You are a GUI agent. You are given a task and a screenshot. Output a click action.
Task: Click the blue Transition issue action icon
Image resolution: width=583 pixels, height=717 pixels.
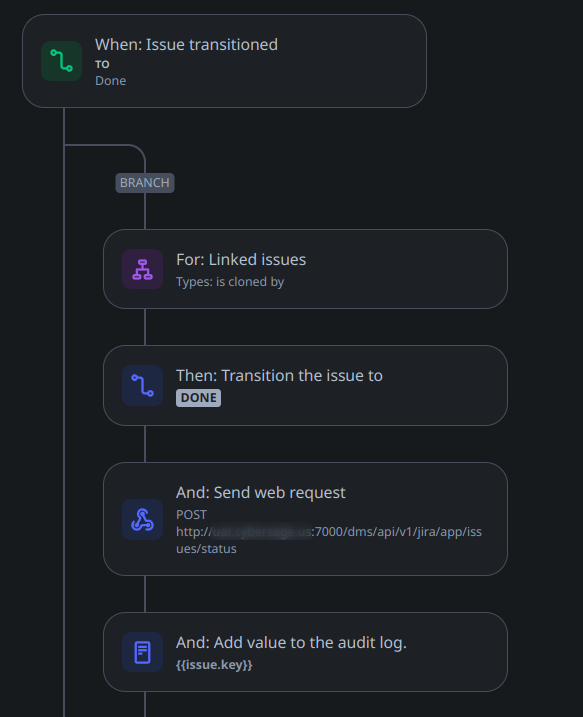pos(142,385)
